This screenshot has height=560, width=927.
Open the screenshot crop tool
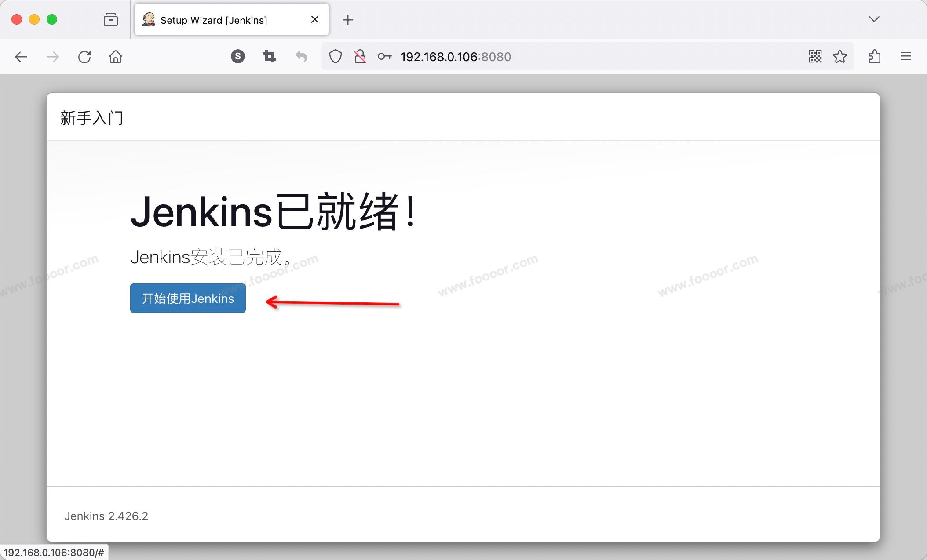[x=270, y=56]
